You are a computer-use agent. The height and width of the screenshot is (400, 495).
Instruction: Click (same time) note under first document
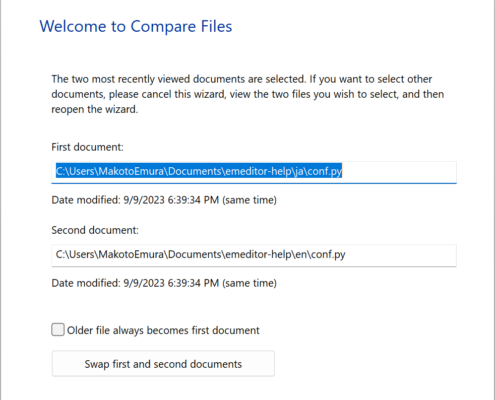[249, 200]
